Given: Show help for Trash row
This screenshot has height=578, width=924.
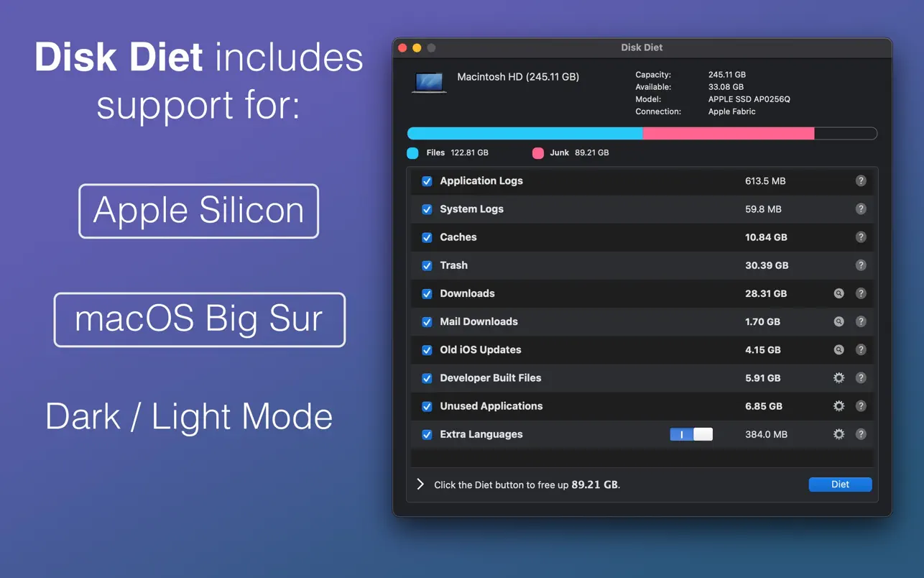Looking at the screenshot, I should (861, 265).
